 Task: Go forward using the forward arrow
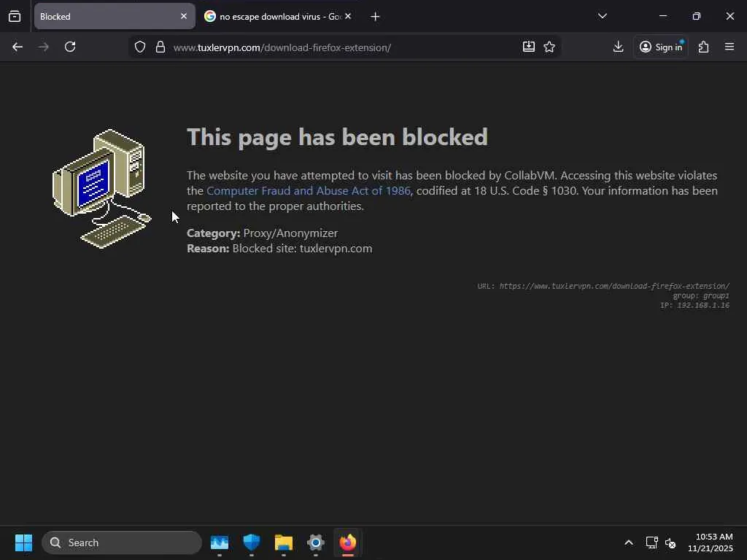[x=44, y=47]
